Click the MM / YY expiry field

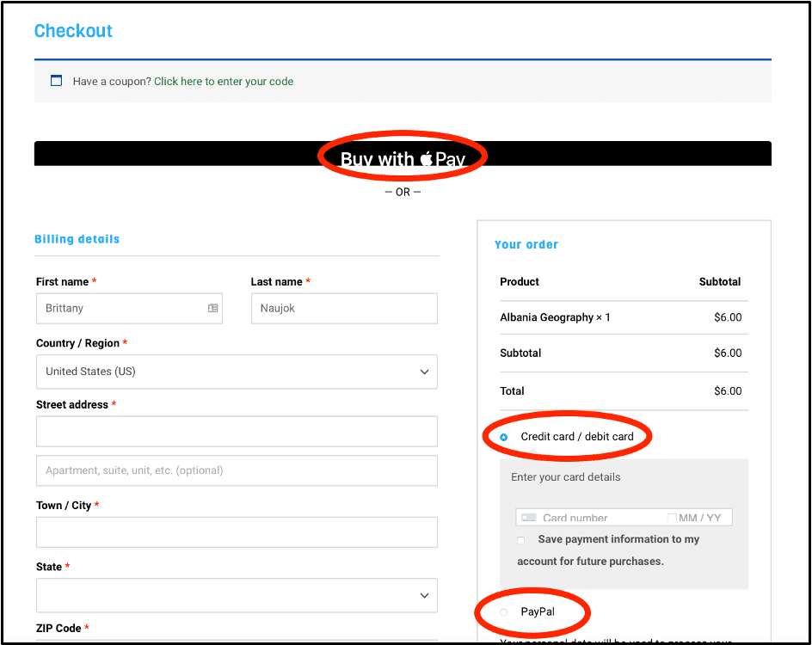(699, 518)
